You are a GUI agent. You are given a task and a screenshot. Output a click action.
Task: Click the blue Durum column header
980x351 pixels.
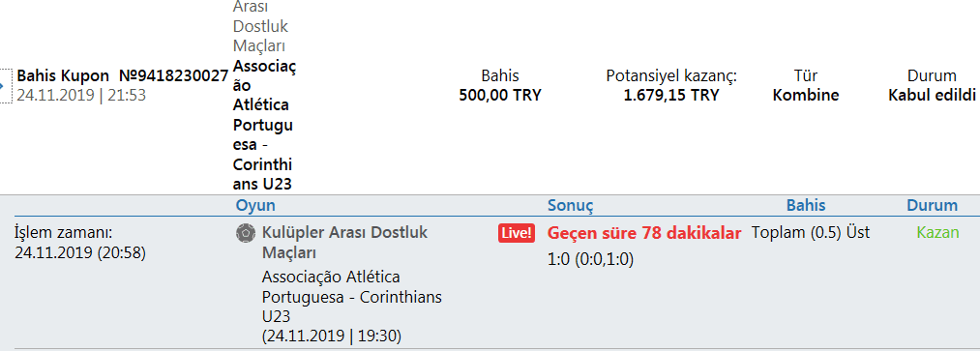pos(932,206)
